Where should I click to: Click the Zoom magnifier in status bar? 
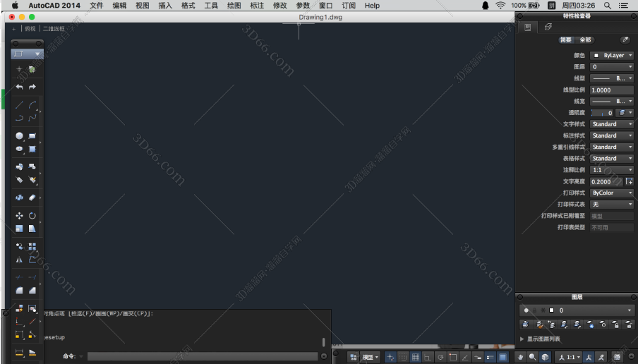click(533, 357)
